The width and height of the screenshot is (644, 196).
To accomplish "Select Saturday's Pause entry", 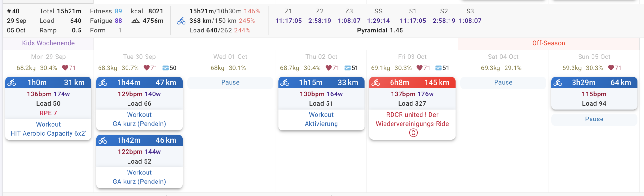I will pyautogui.click(x=503, y=83).
